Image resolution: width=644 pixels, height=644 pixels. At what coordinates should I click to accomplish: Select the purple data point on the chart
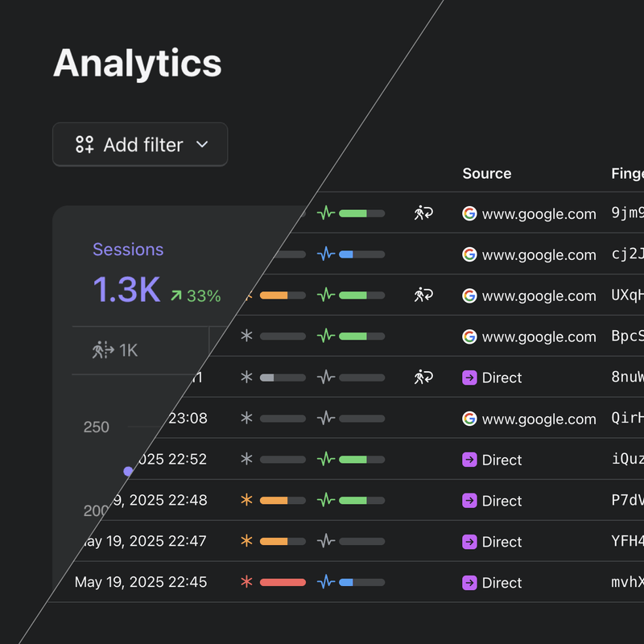click(x=128, y=471)
